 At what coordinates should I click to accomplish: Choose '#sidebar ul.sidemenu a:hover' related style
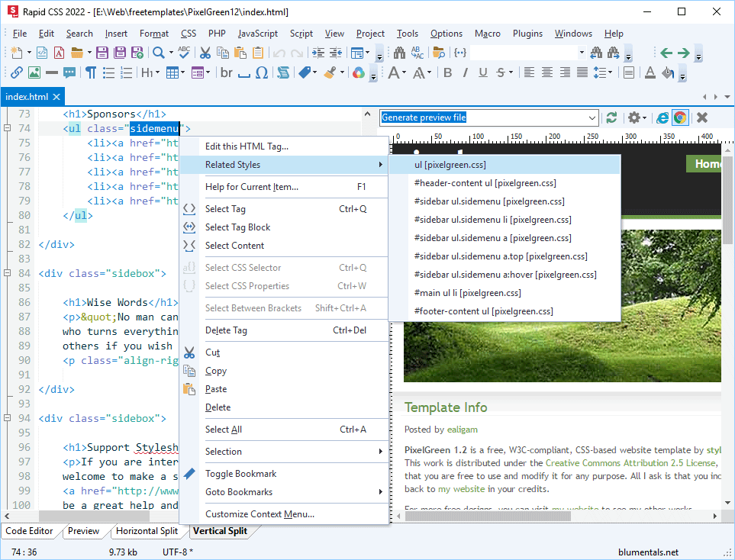505,275
